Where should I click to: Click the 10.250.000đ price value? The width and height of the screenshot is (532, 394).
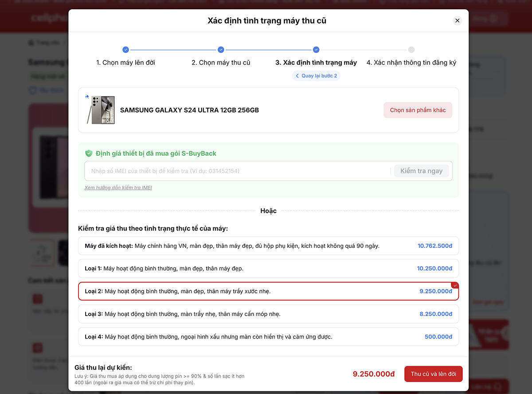[435, 268]
